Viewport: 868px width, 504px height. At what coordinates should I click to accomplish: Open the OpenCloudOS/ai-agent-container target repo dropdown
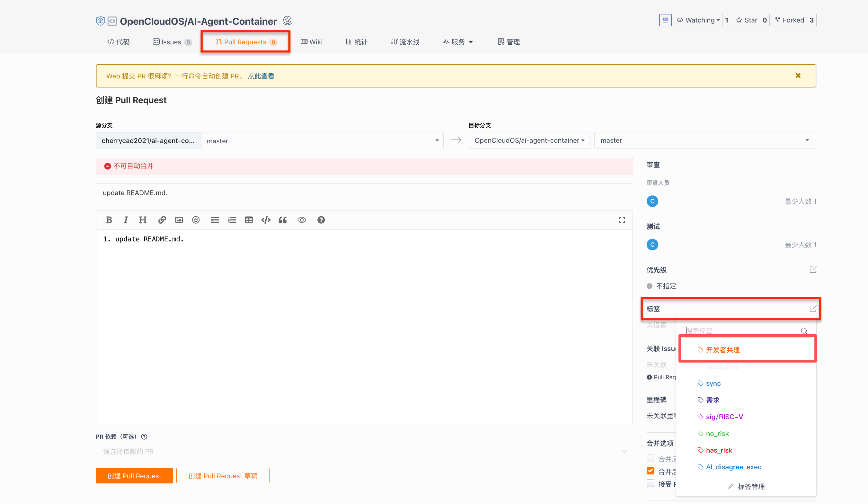coord(529,141)
